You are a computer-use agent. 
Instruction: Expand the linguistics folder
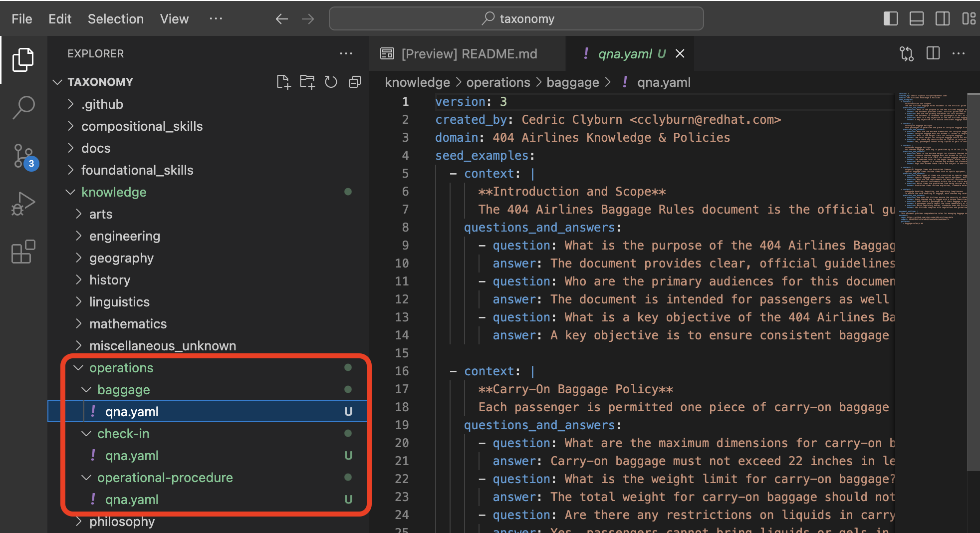click(79, 302)
